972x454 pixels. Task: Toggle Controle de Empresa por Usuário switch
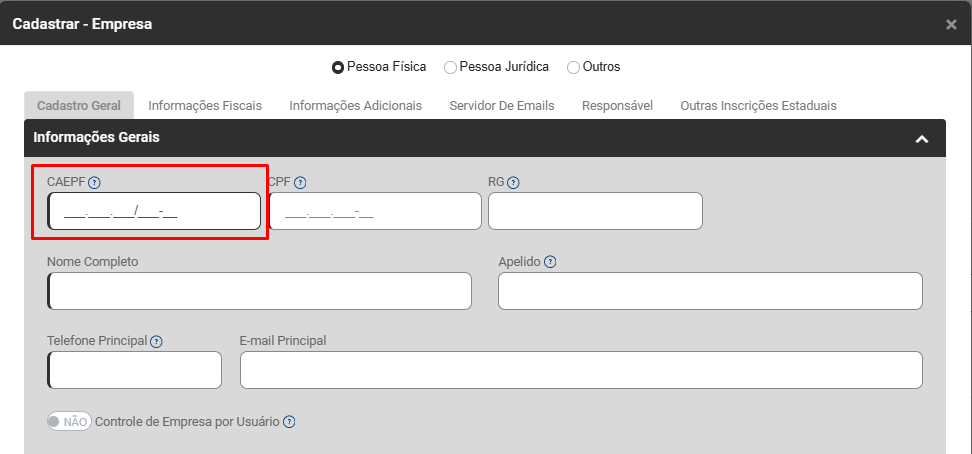pyautogui.click(x=69, y=421)
